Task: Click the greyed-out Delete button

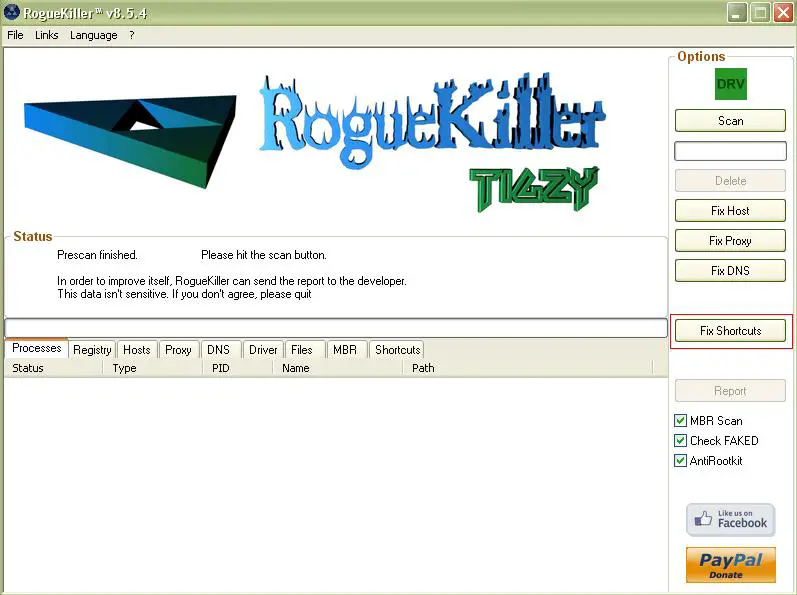Action: click(x=730, y=180)
